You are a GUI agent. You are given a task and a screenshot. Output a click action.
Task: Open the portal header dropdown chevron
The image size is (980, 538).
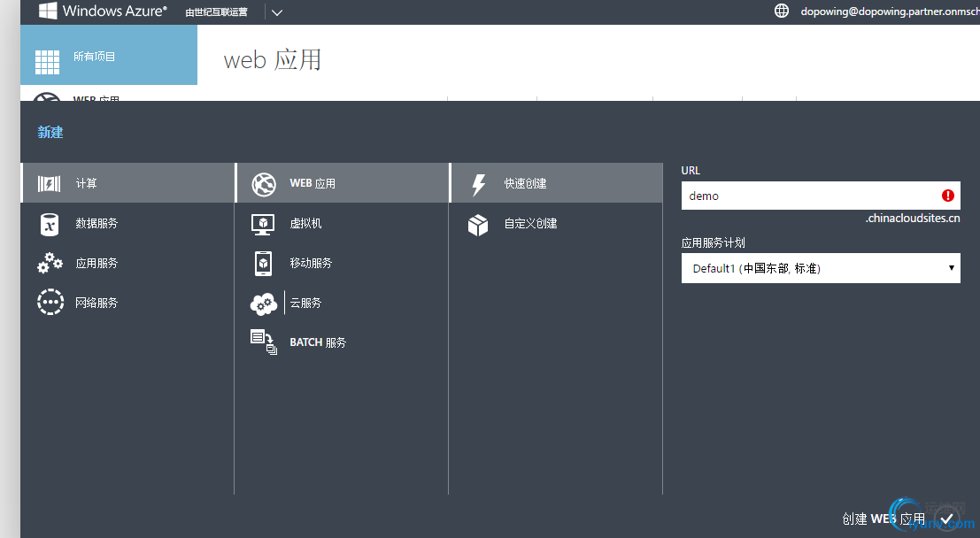click(277, 12)
